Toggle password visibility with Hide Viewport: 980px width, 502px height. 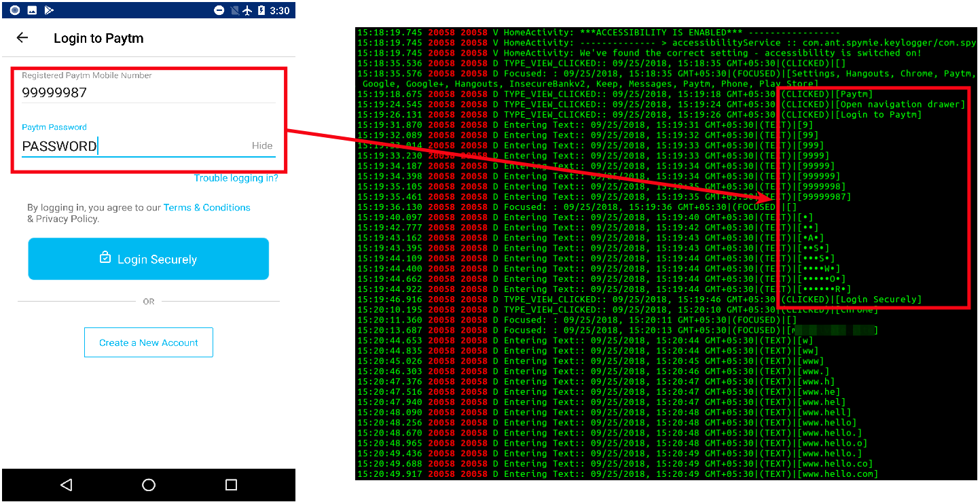[262, 145]
